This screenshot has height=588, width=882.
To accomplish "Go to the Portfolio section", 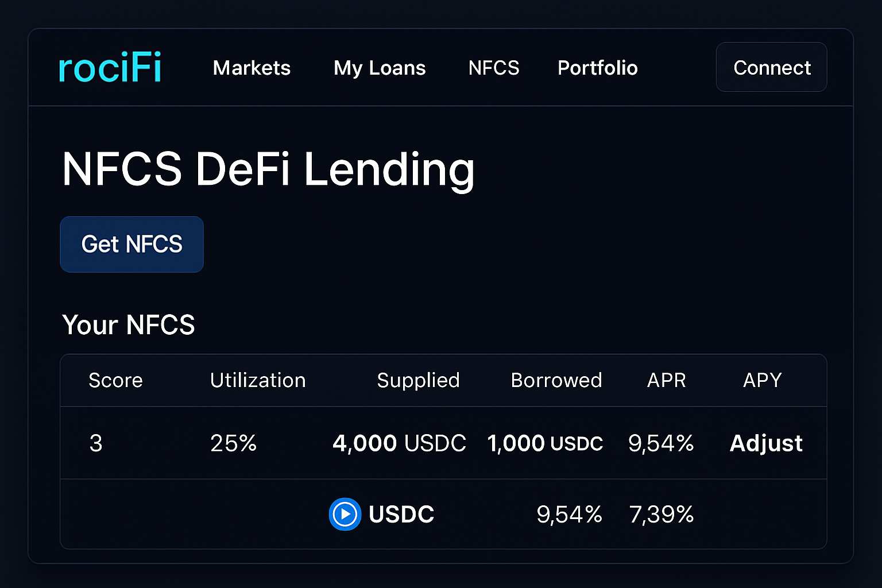I will point(597,68).
